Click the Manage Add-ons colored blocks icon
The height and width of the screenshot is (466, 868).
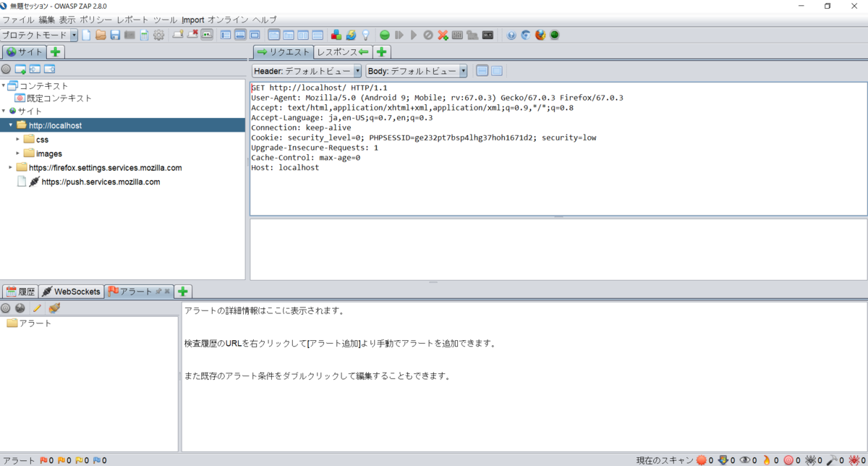pos(336,35)
